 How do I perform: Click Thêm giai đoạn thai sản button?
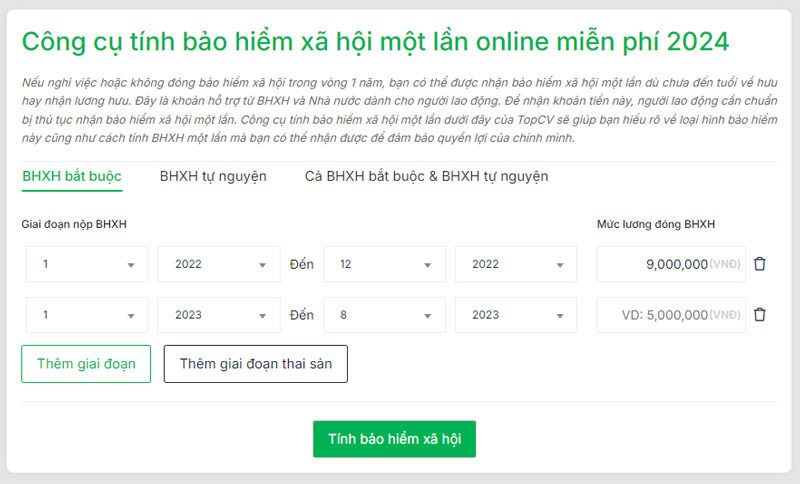[x=256, y=364]
